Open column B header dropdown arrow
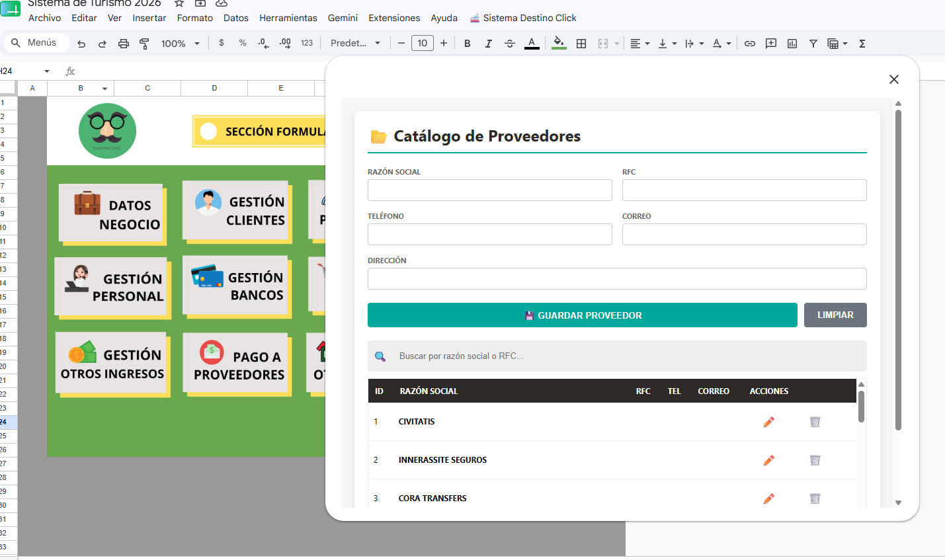Screen dimensions: 945x560 [104, 89]
